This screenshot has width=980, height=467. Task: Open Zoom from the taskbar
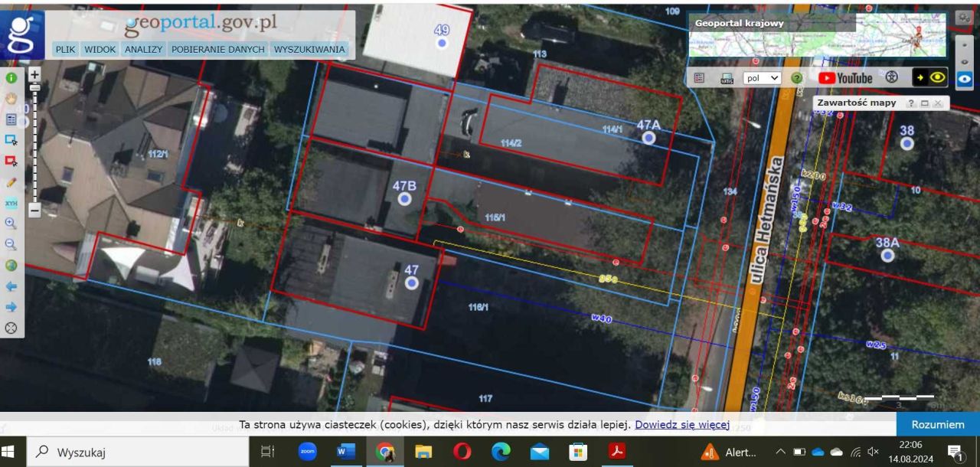click(308, 452)
